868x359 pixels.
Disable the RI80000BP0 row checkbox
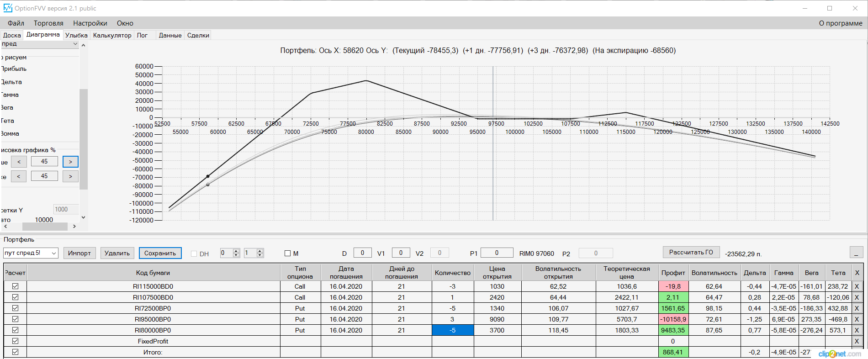[16, 330]
